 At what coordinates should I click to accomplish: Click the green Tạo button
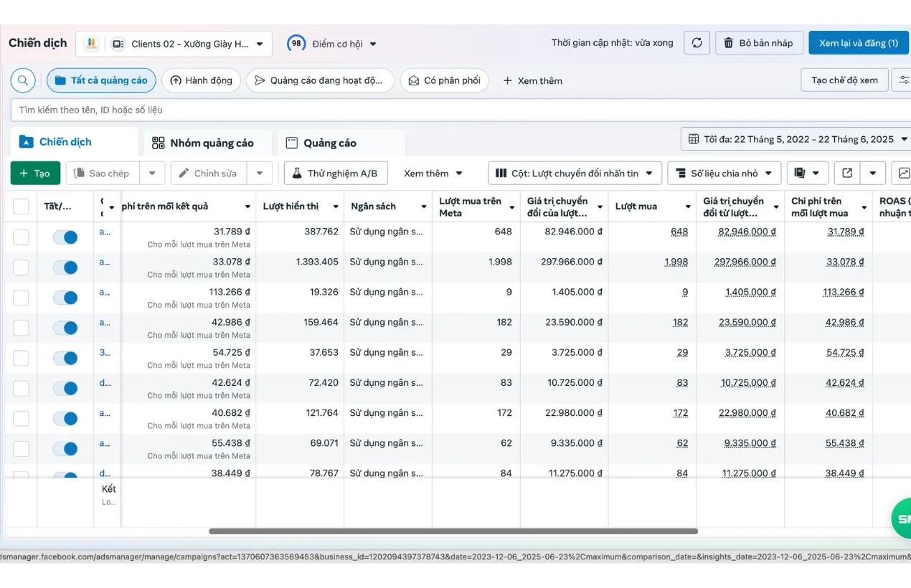tap(35, 173)
